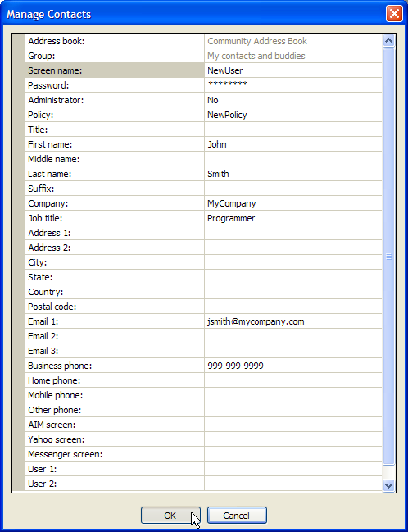Screen dimensions: 408x532
Task: Dismiss the dialog with the Cancel button
Action: click(237, 516)
